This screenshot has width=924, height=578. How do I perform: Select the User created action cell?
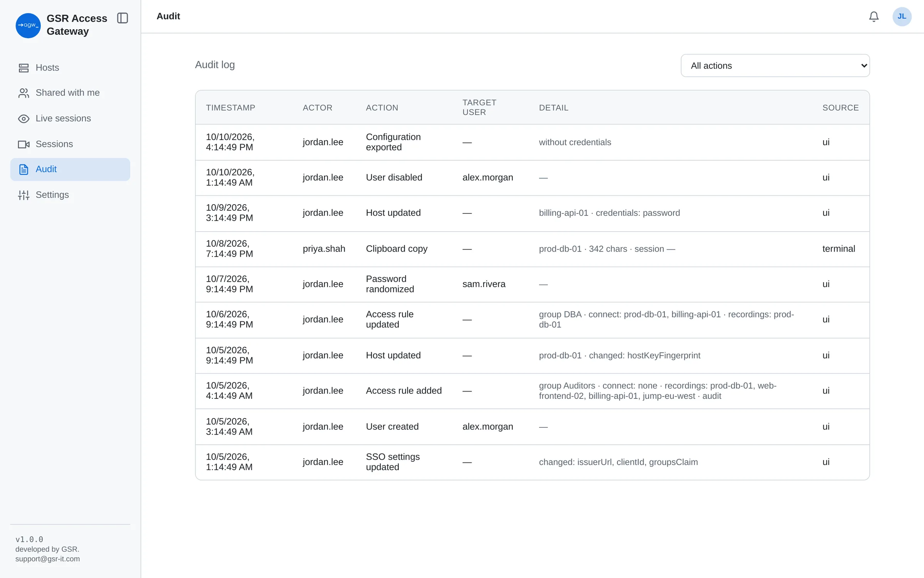coord(392,427)
